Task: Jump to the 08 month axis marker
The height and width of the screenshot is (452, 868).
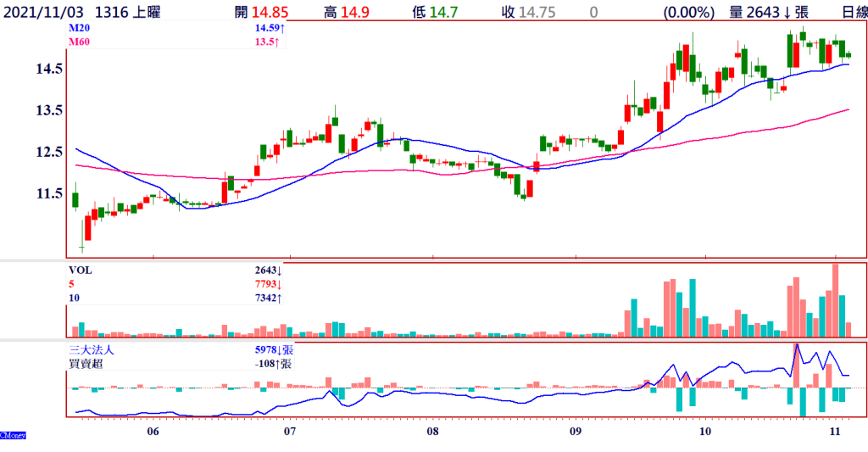Action: [432, 431]
